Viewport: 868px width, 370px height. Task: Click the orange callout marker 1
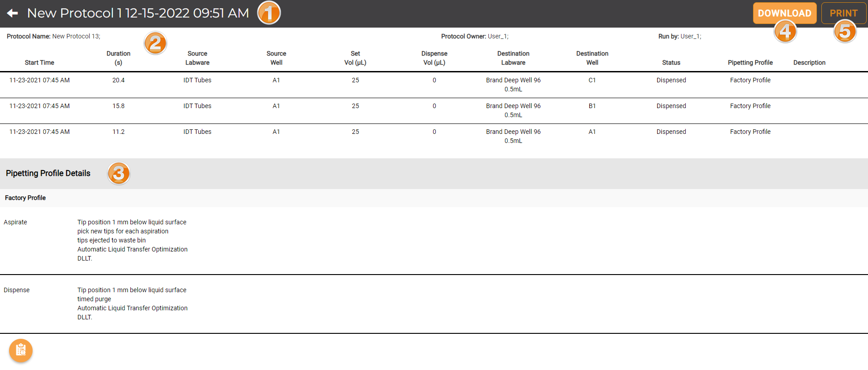click(269, 13)
